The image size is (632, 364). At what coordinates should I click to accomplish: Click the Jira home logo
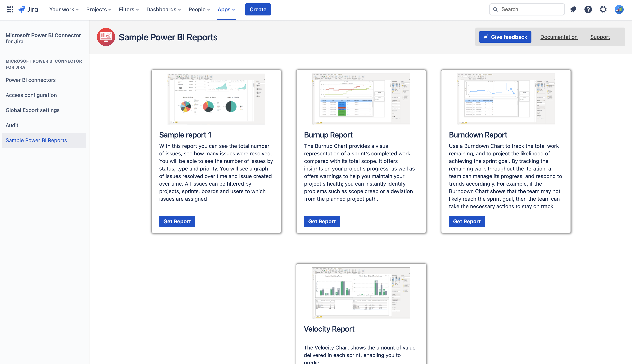pos(28,9)
